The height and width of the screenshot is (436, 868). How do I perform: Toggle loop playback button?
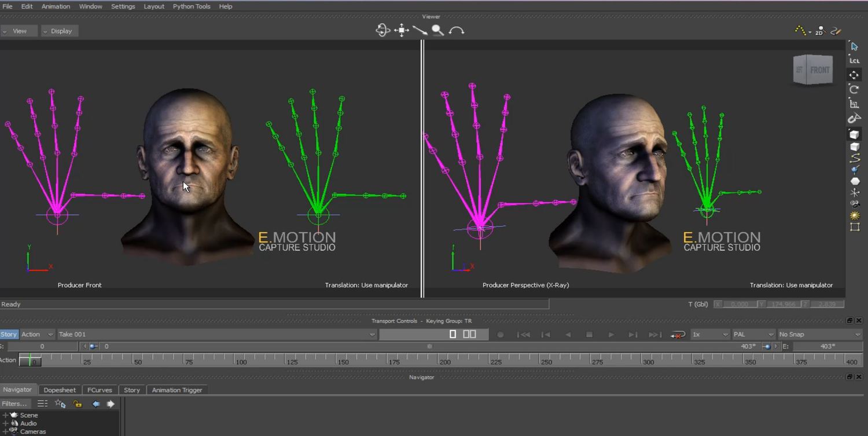[x=678, y=335]
